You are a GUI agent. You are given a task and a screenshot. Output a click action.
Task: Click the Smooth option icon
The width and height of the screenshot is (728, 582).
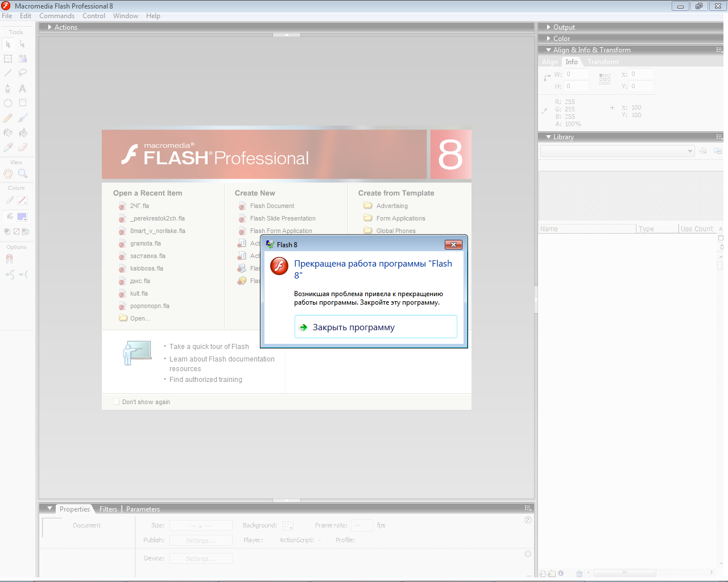pos(10,275)
